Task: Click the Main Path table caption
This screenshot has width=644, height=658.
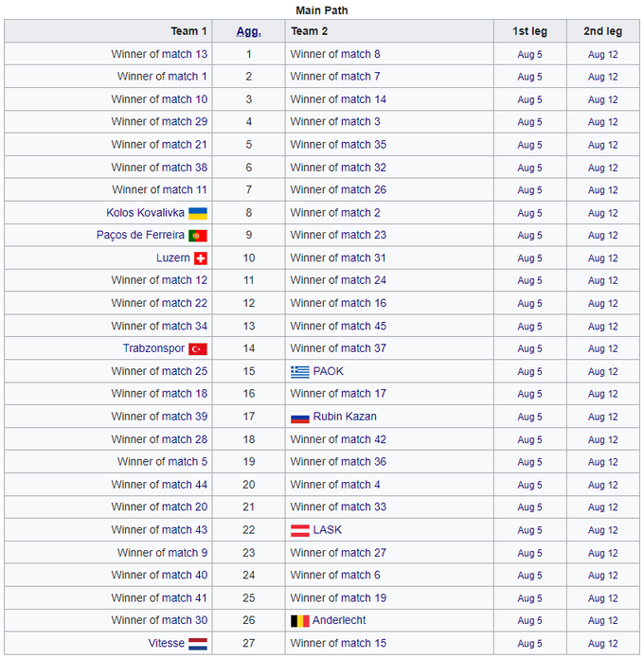Action: [x=322, y=10]
